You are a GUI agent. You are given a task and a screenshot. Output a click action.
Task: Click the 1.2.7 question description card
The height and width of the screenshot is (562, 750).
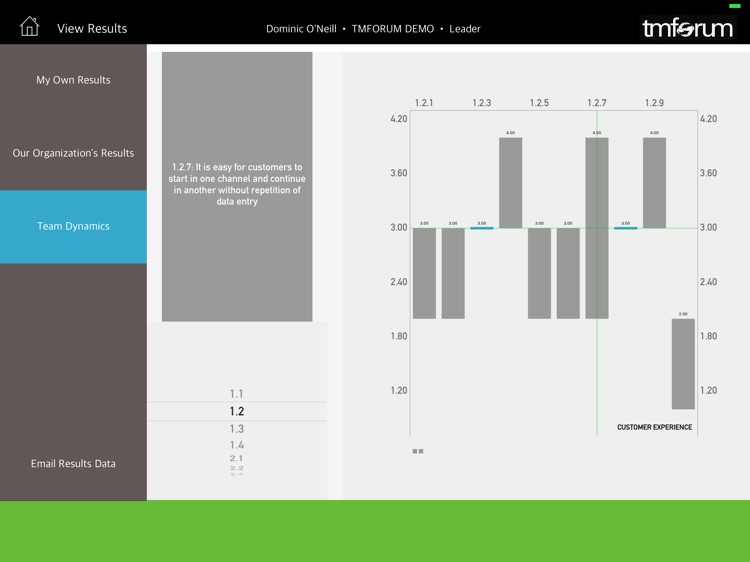(237, 187)
